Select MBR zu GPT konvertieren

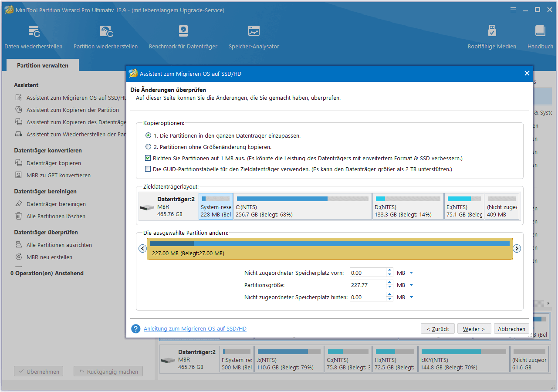click(x=58, y=176)
